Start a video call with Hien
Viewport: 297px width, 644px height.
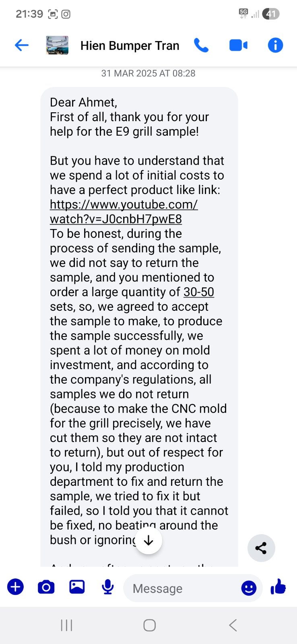click(238, 45)
